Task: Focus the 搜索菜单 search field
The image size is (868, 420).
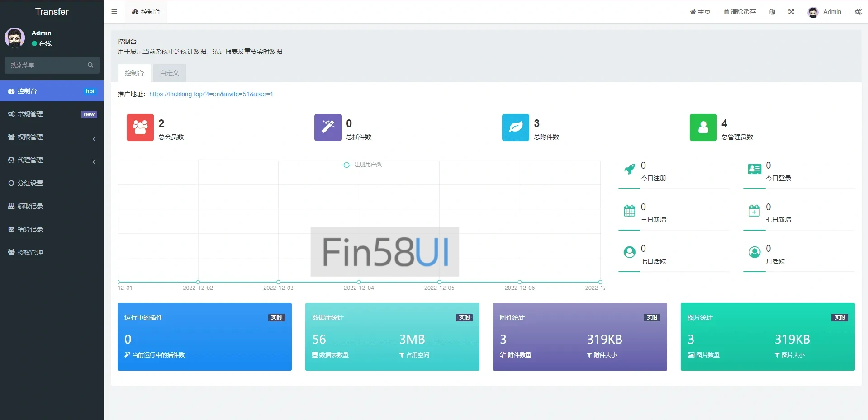Action: tap(47, 65)
